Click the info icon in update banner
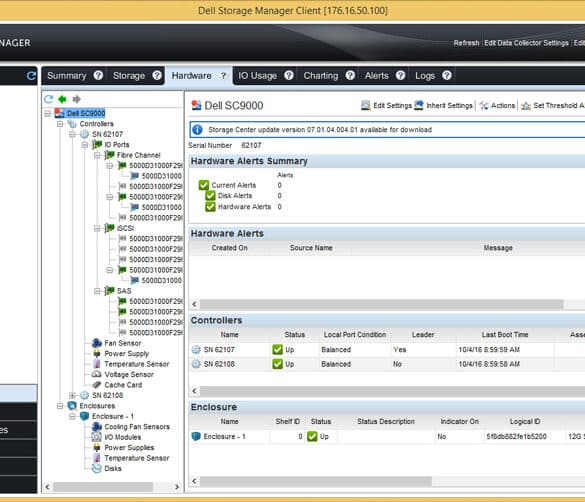585x502 pixels. (197, 130)
